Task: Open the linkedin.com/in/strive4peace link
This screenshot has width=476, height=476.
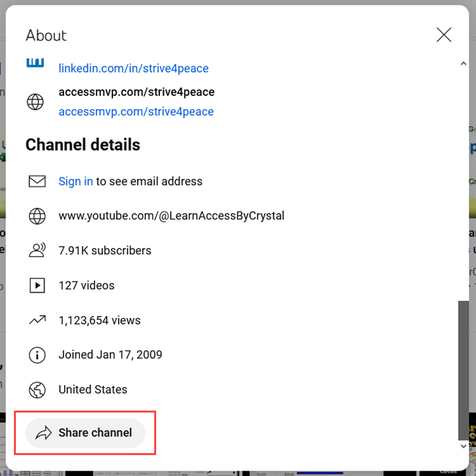Action: [134, 68]
